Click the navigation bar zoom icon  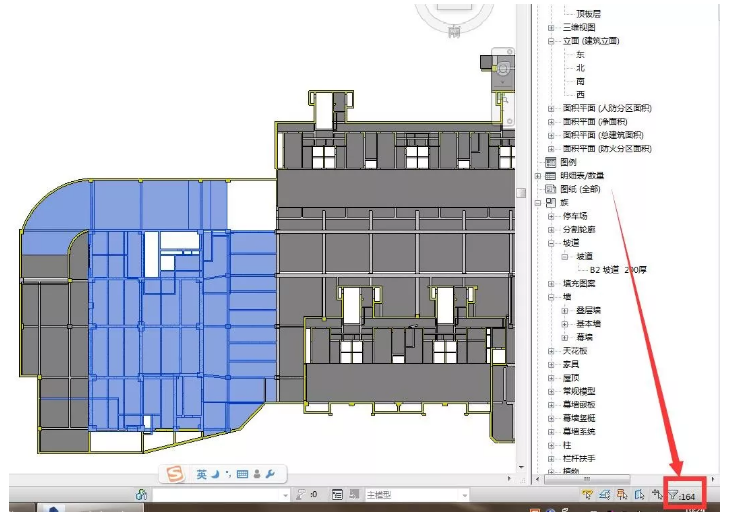point(504,99)
